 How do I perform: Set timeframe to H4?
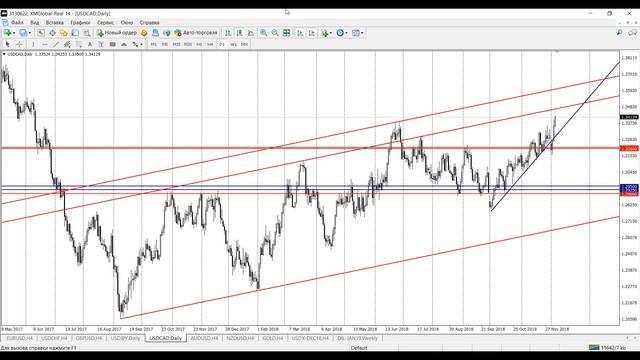pyautogui.click(x=210, y=44)
